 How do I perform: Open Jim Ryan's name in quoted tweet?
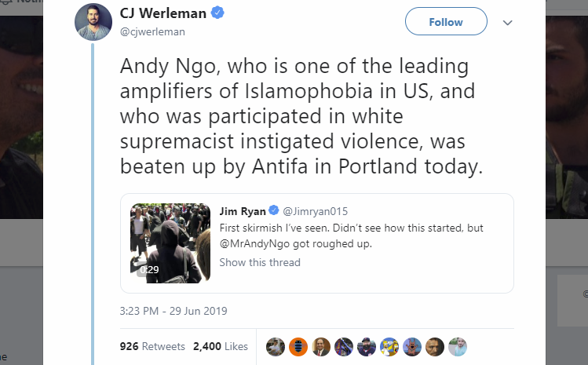pyautogui.click(x=243, y=211)
